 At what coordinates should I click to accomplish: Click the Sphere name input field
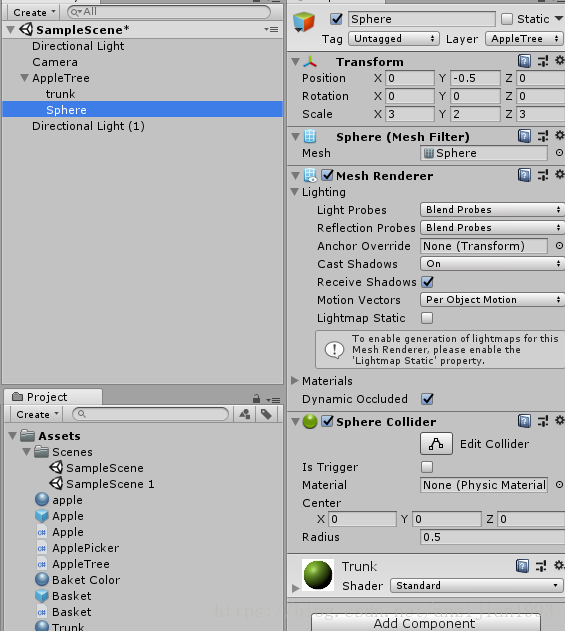[421, 19]
